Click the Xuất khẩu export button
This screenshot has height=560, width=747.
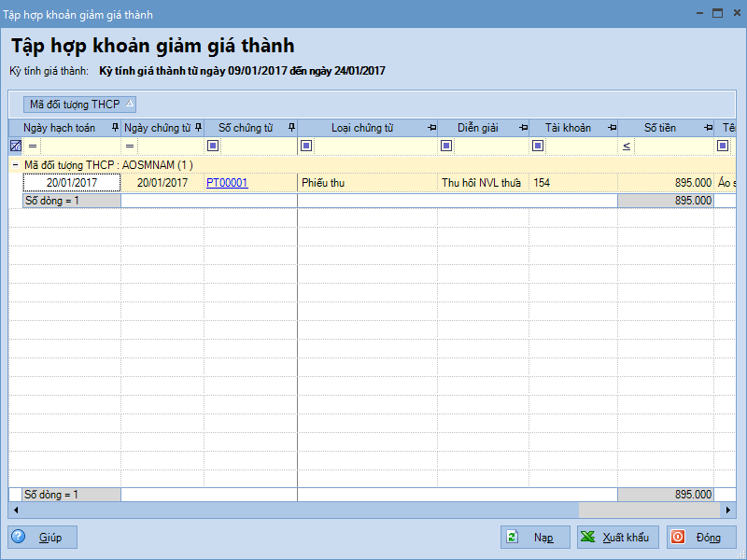(617, 538)
